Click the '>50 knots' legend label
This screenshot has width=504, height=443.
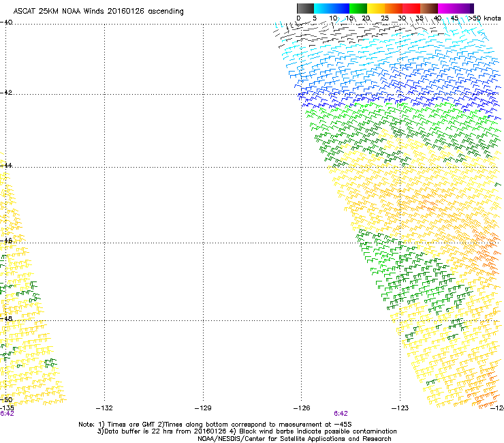pyautogui.click(x=485, y=18)
